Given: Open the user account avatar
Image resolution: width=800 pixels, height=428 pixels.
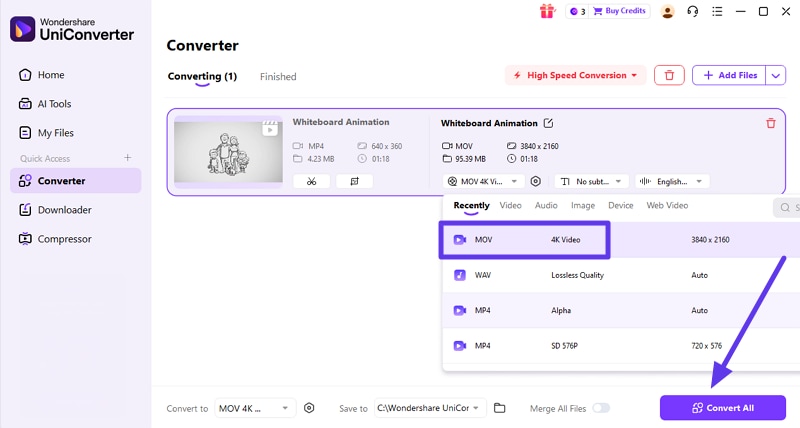Looking at the screenshot, I should [667, 11].
